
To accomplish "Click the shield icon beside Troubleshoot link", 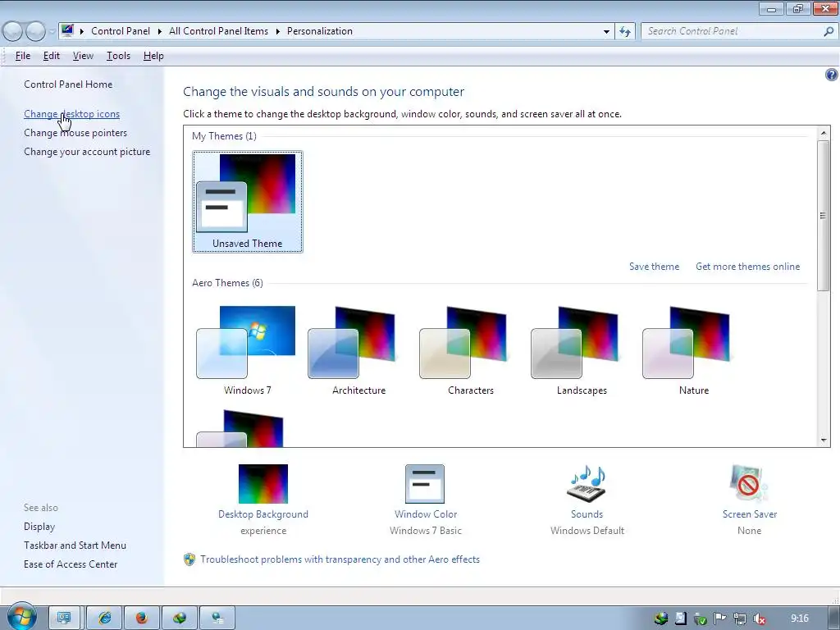I will (189, 559).
